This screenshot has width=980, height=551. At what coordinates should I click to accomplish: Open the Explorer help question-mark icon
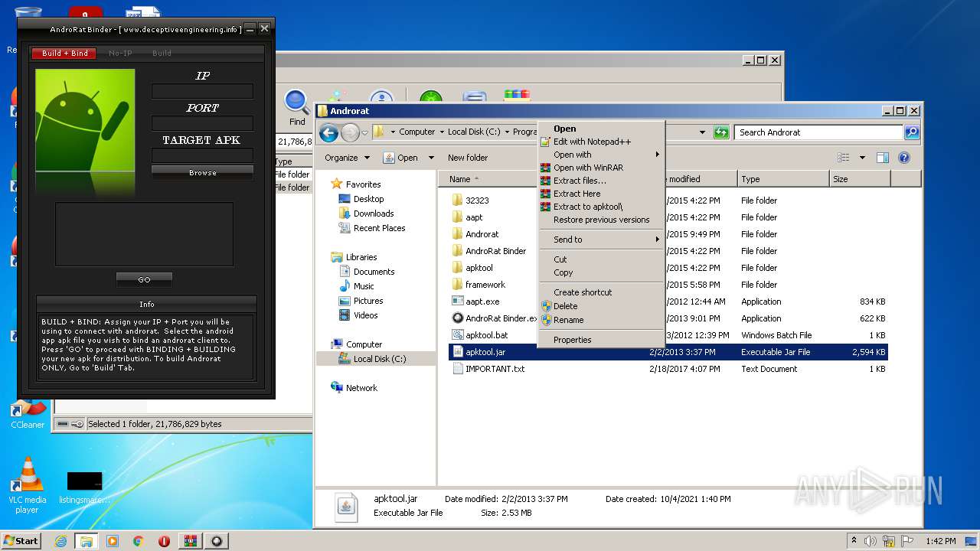point(903,158)
